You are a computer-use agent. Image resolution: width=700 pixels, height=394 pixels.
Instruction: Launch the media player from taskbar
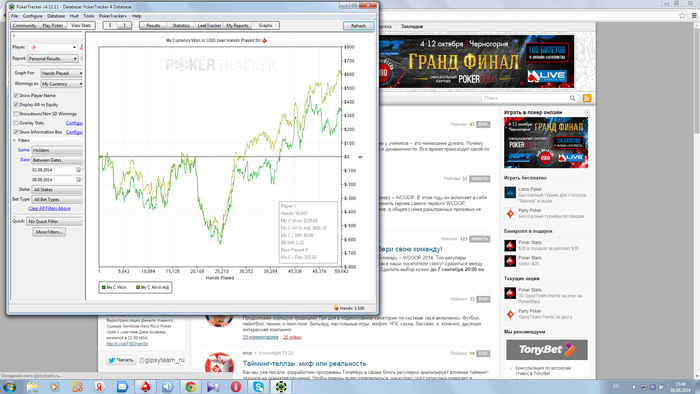click(x=54, y=387)
